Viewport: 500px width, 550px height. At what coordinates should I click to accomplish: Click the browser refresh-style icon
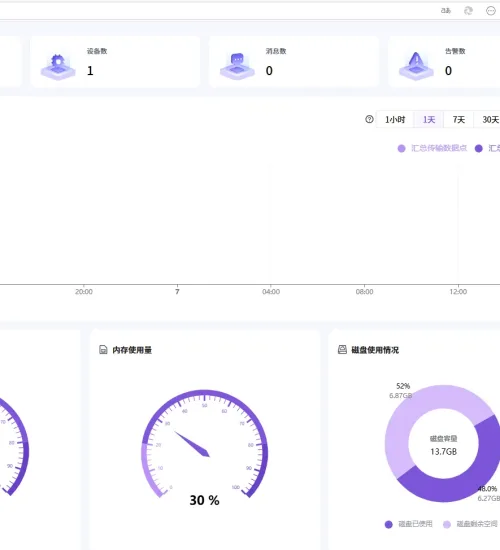coord(468,11)
